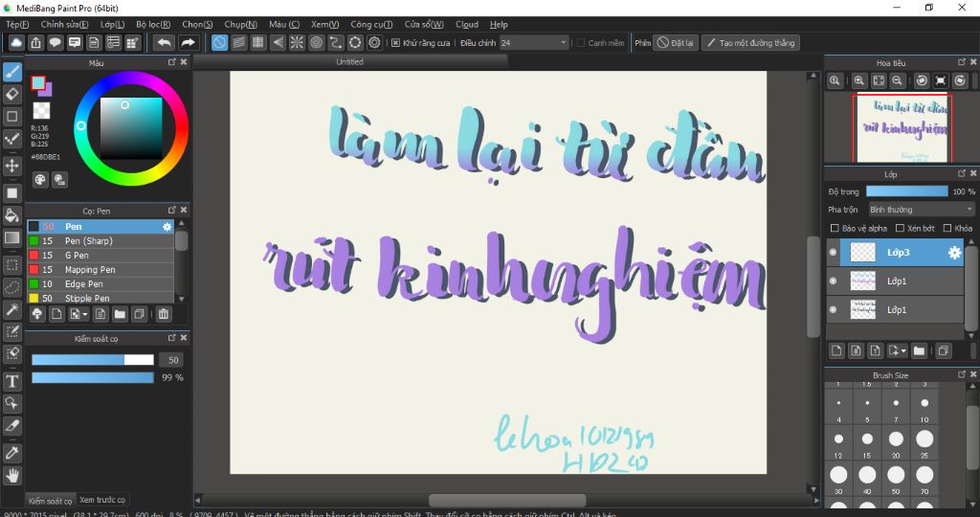Select the rectangular Selection tool

tap(11, 265)
